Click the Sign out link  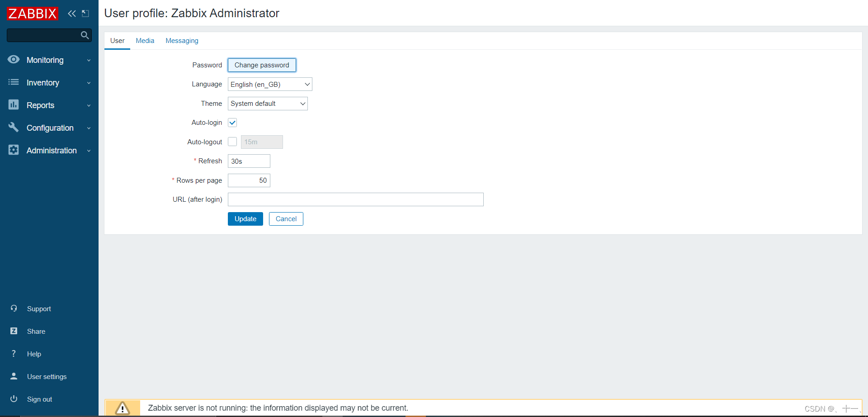pyautogui.click(x=39, y=399)
